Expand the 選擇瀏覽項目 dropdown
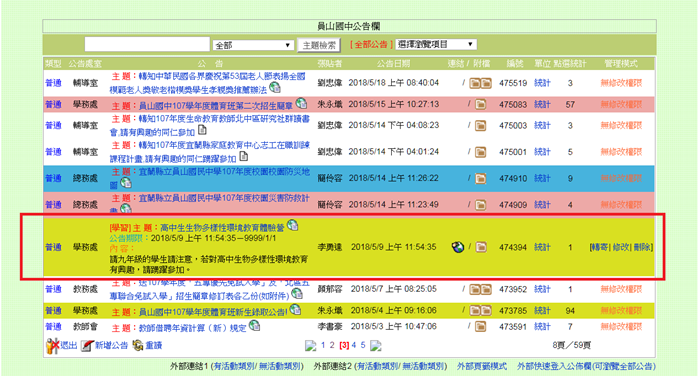This screenshot has width=698, height=376. 436,44
